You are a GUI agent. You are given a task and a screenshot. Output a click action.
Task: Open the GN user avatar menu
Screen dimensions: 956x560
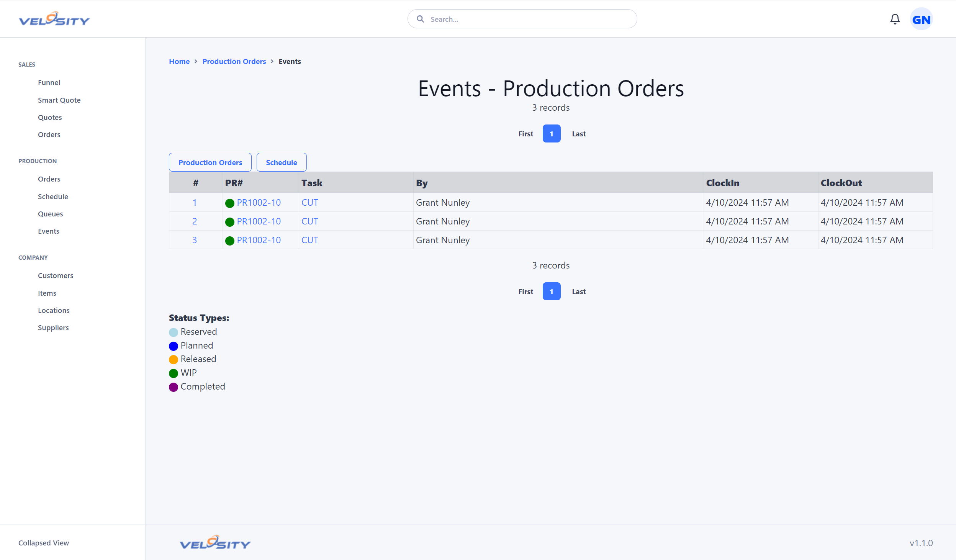921,19
